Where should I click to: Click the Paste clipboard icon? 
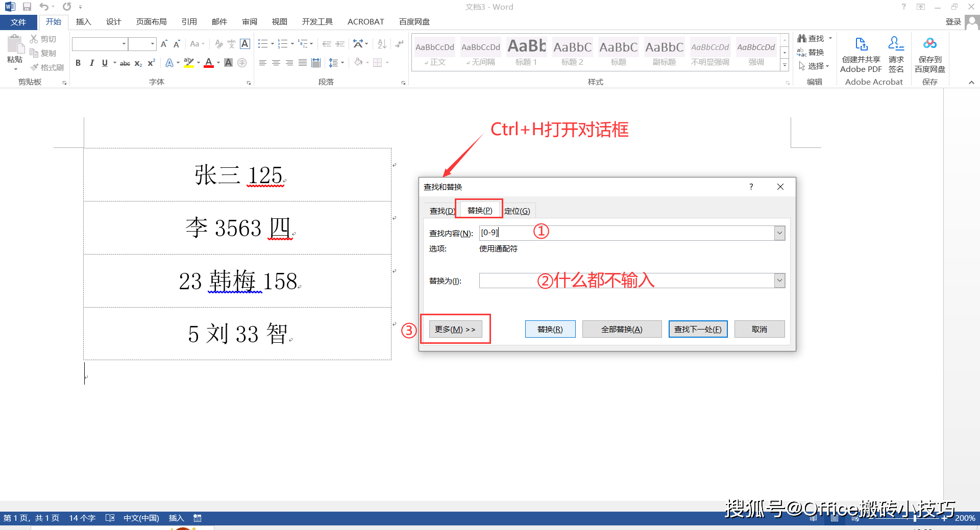pos(15,45)
